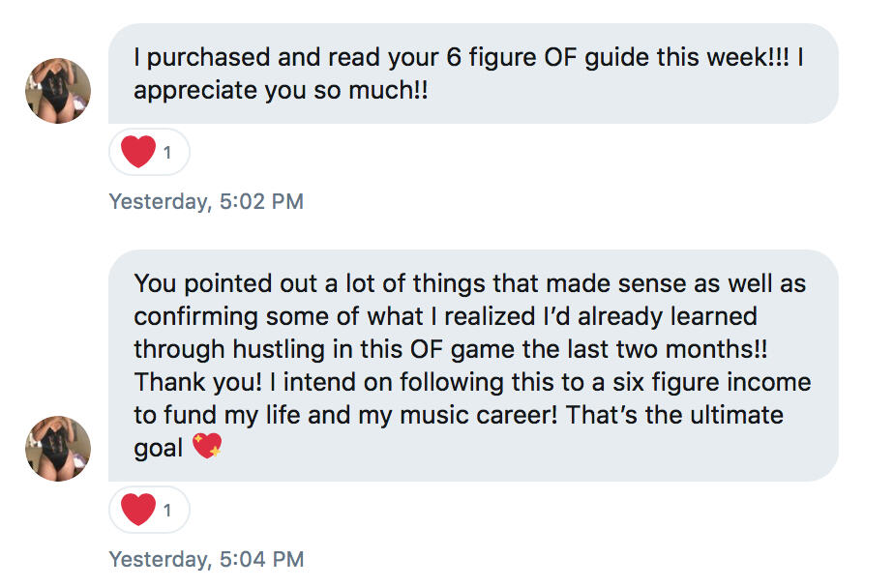Click the heart reaction under the second message
This screenshot has width=894, height=588.
(139, 510)
